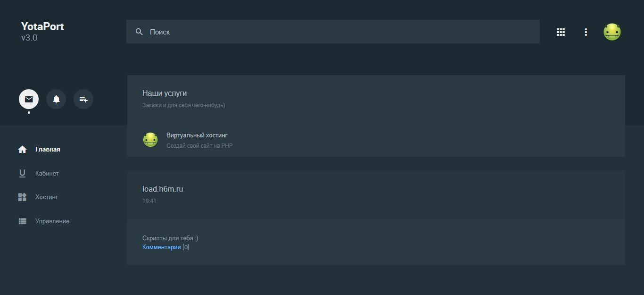The width and height of the screenshot is (644, 295).
Task: Click the YotaPort logo text
Action: coord(42,26)
